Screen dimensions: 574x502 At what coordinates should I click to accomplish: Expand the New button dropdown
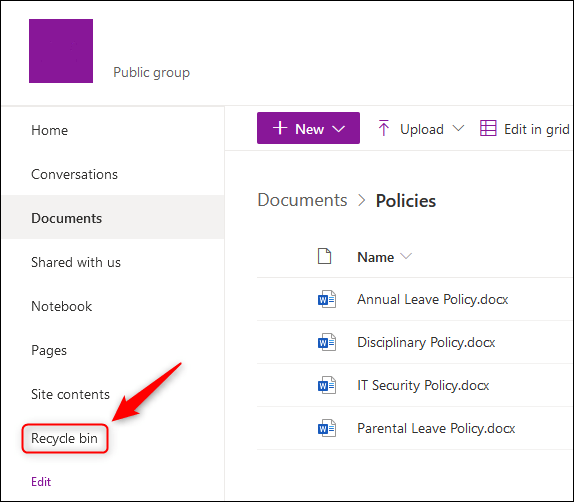[338, 129]
